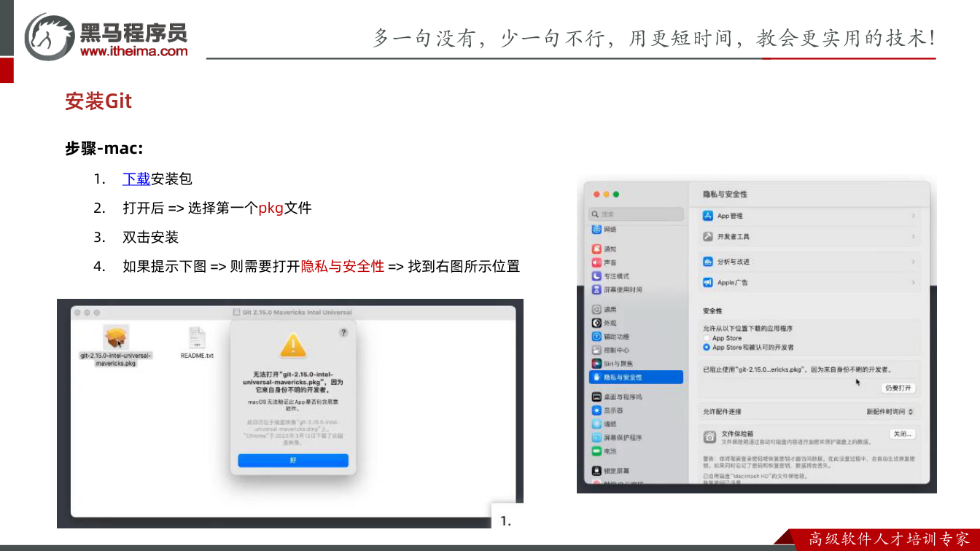Click the 安全性 section heading
The image size is (980, 551).
pyautogui.click(x=712, y=310)
